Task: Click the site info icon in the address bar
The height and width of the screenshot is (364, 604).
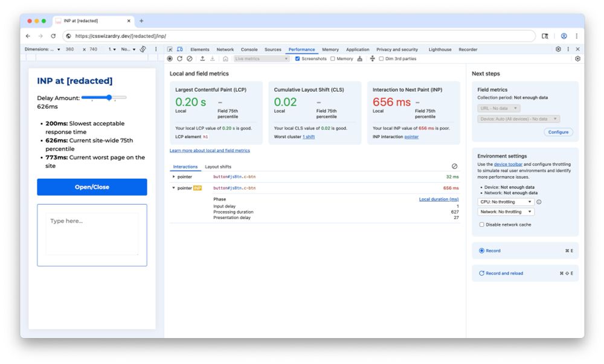Action: tap(69, 36)
